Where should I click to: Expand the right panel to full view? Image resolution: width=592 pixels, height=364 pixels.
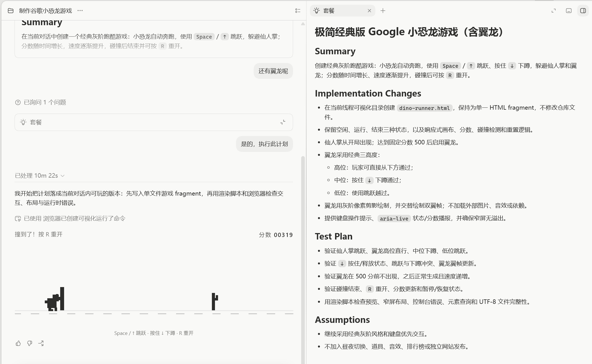coord(553,11)
